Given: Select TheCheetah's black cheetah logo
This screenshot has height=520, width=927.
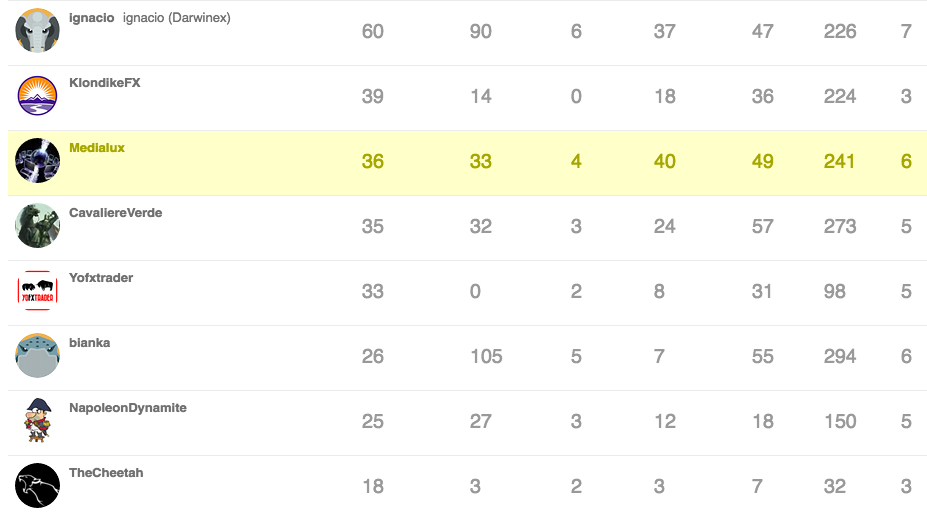Looking at the screenshot, I should point(38,486).
